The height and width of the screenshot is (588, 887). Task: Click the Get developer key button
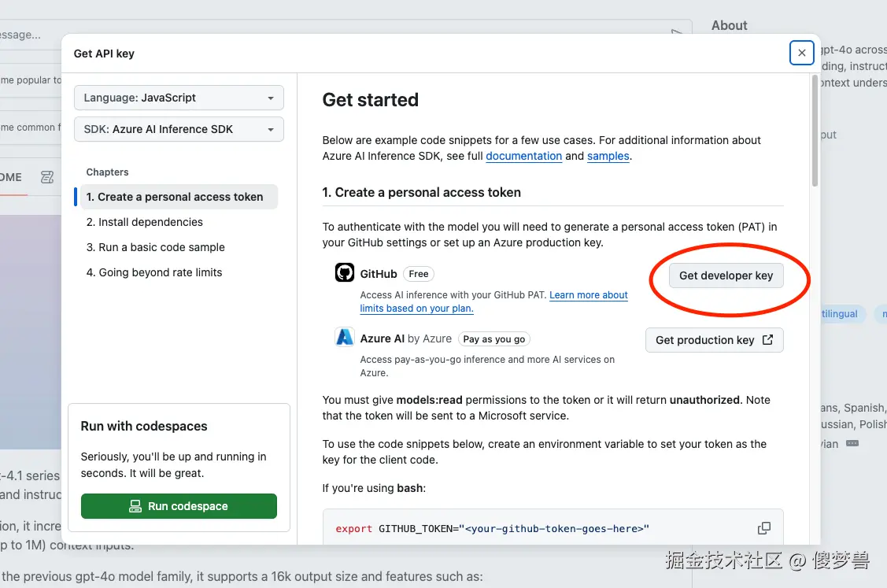pos(726,276)
